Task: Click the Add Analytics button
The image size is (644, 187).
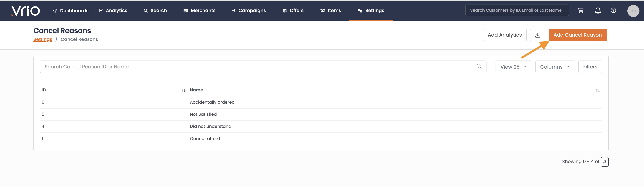Action: pyautogui.click(x=504, y=35)
